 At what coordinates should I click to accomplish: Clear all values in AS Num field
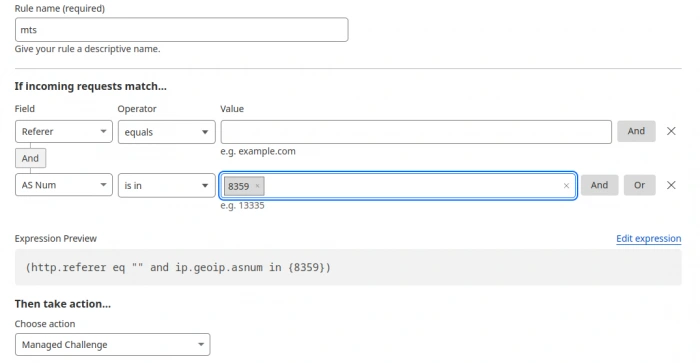tap(566, 186)
